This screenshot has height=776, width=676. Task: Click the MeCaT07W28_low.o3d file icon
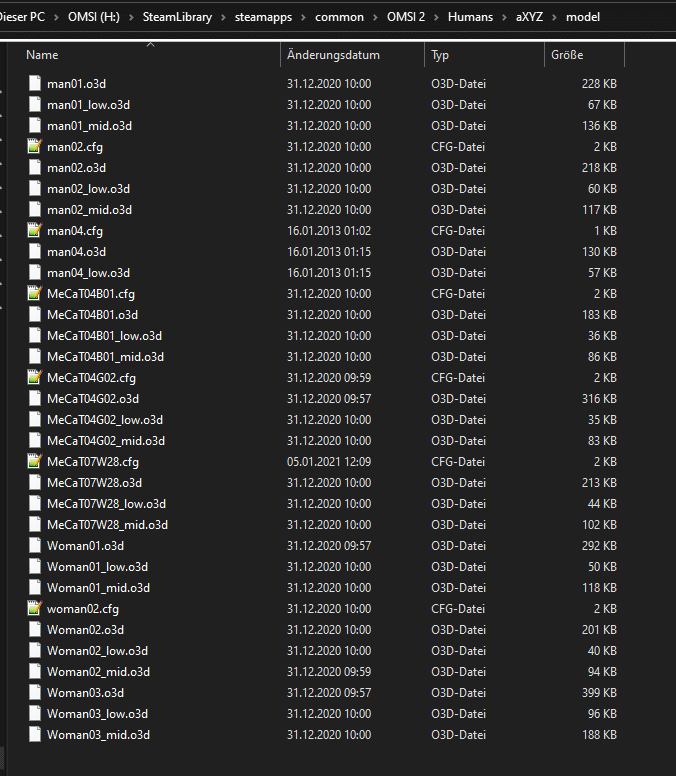coord(35,504)
